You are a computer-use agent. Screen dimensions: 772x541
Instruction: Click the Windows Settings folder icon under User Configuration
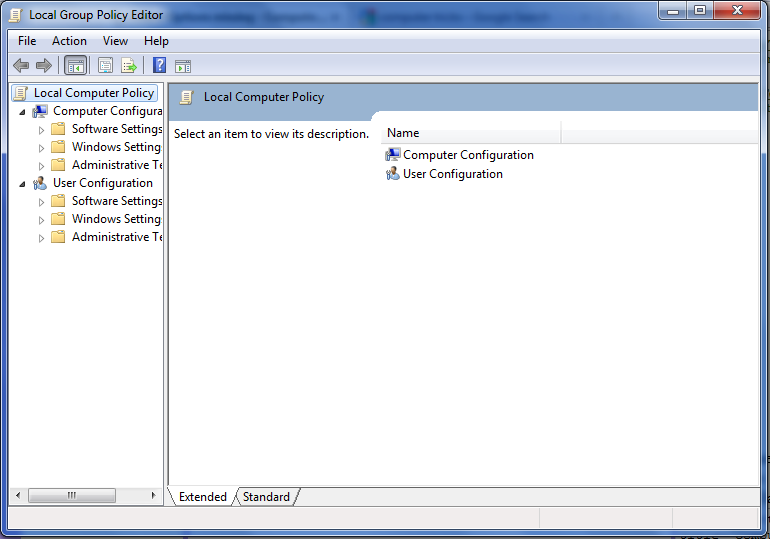pyautogui.click(x=58, y=219)
